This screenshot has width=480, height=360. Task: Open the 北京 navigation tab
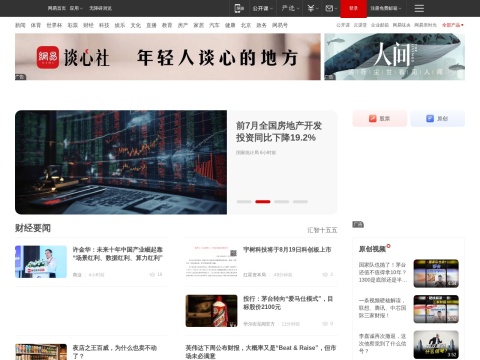246,25
